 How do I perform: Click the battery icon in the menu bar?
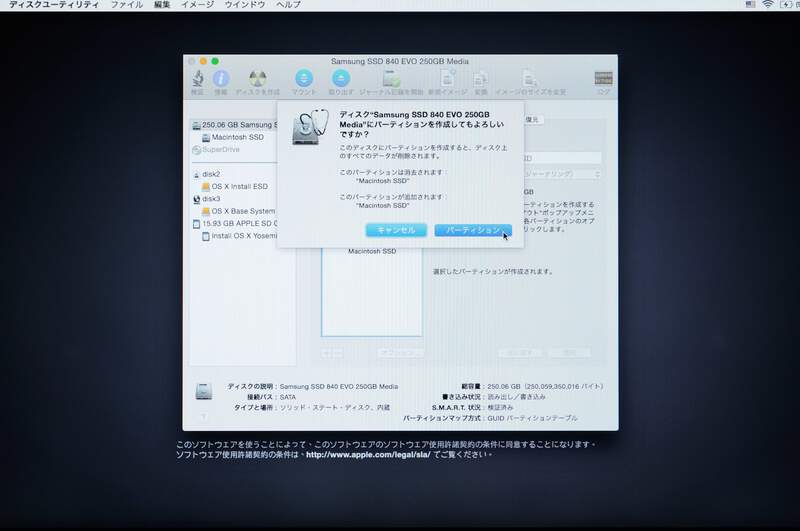point(786,5)
